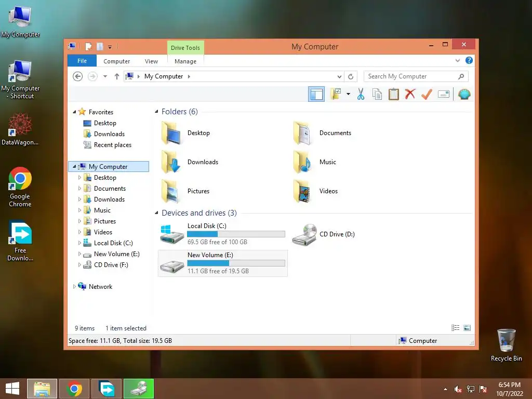Select the Music folder icon
This screenshot has width=532, height=399.
coord(303,162)
